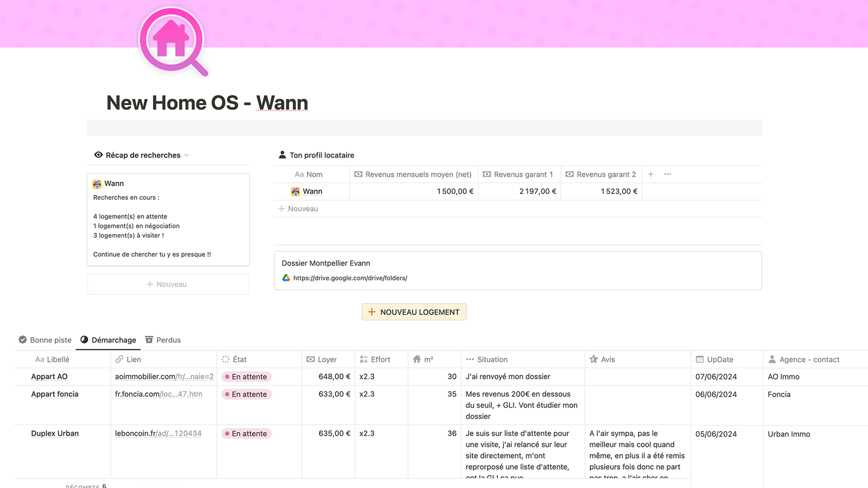Open État status dropdown for Appart AO
The height and width of the screenshot is (488, 868).
click(x=246, y=377)
